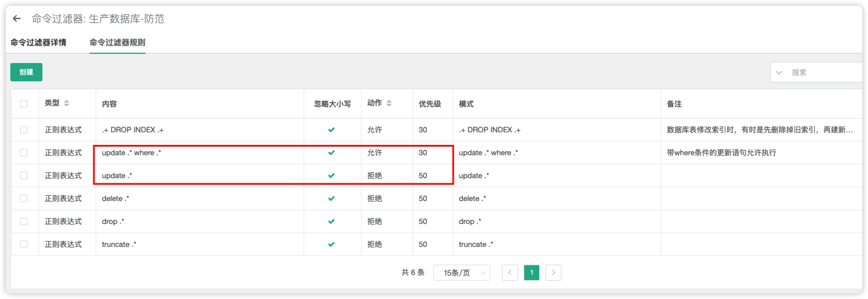
Task: Select the checkbox for update .* where rule
Action: [24, 153]
